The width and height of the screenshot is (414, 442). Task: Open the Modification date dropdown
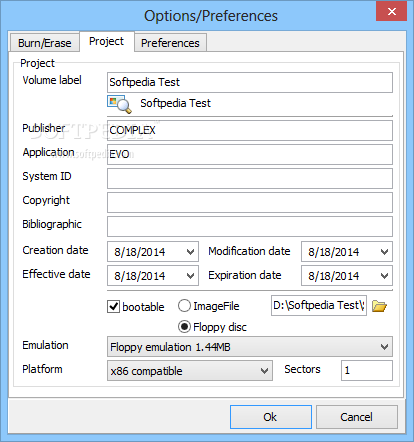384,252
